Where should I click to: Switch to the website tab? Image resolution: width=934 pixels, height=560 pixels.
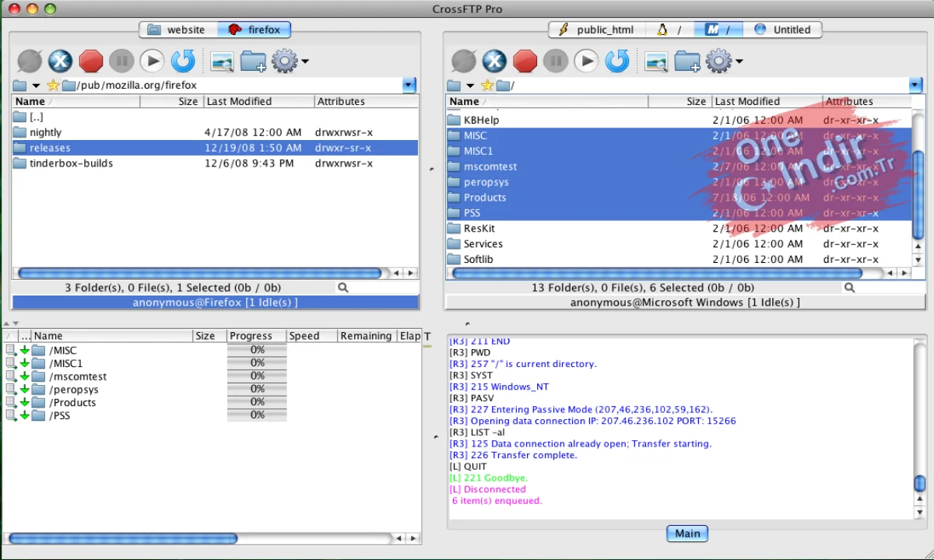click(177, 30)
